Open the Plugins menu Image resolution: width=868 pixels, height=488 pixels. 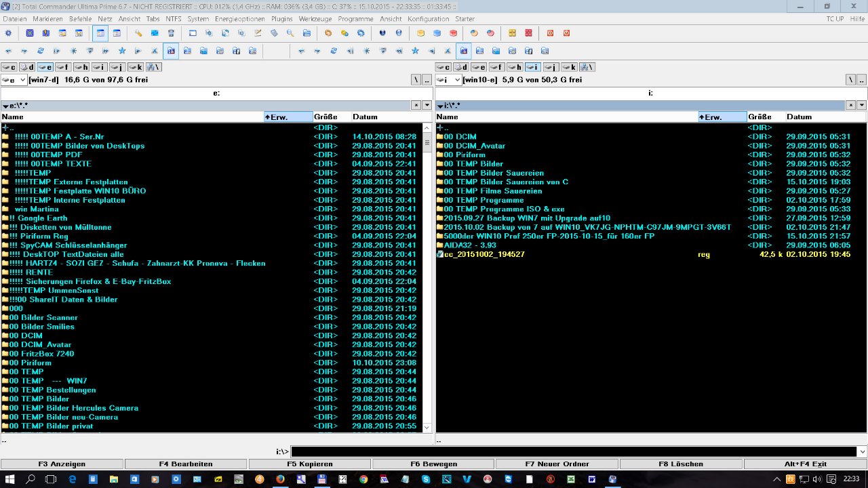282,19
